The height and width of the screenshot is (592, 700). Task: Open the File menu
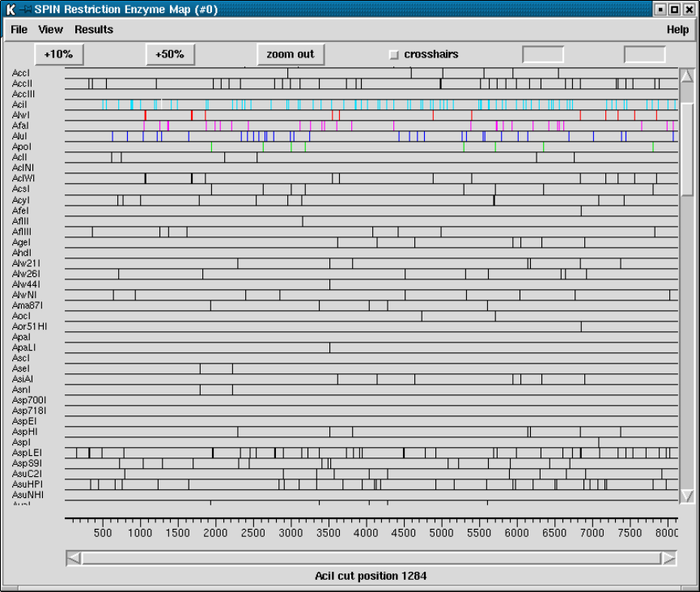(19, 30)
